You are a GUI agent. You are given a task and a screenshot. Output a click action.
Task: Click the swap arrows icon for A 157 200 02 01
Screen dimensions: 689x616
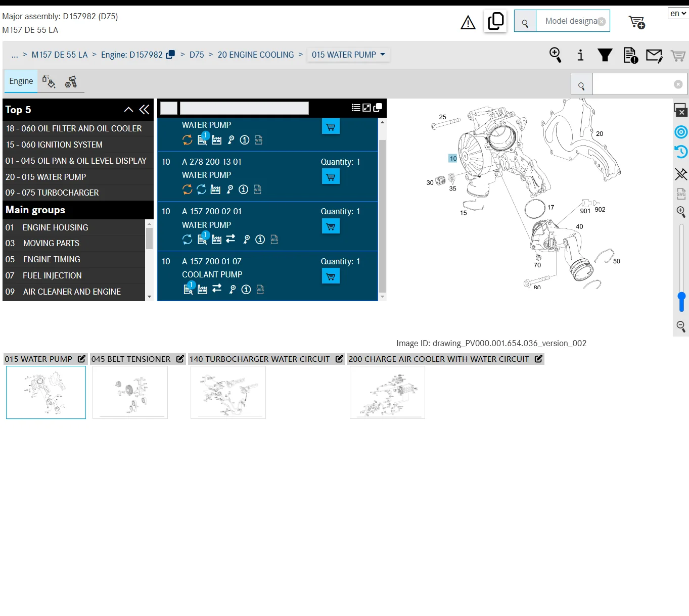tap(231, 239)
